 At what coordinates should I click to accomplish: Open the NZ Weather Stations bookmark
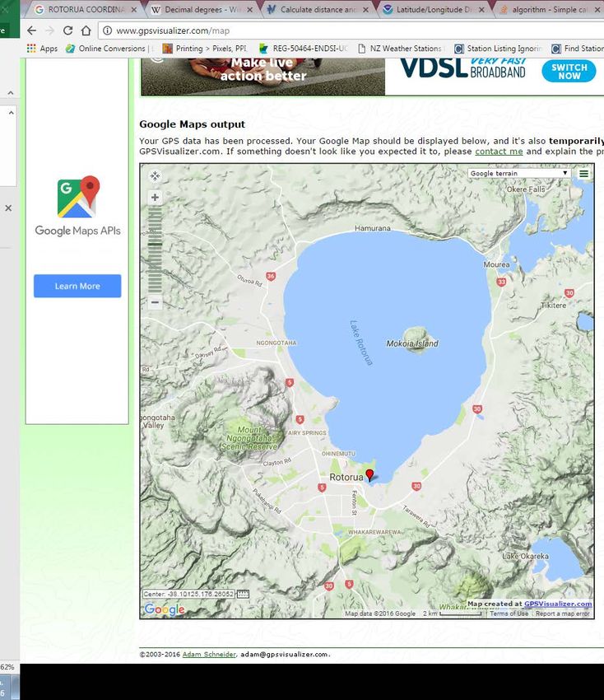click(400, 49)
